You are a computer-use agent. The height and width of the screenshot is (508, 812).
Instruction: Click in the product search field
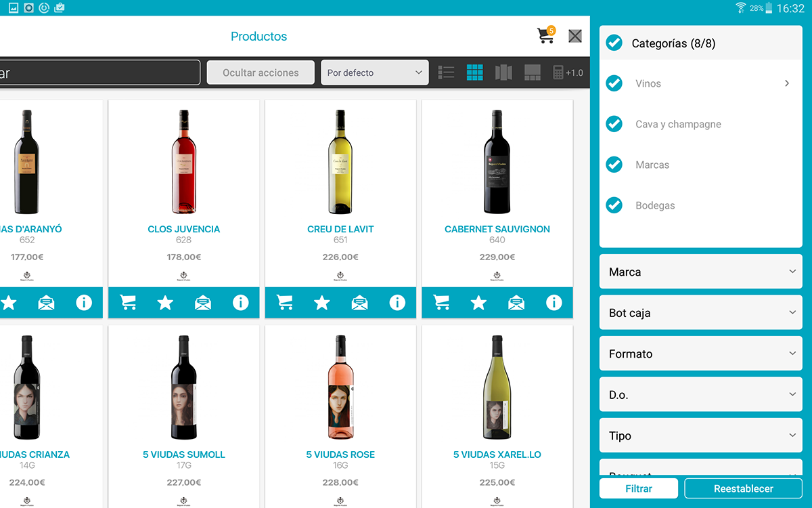click(100, 72)
